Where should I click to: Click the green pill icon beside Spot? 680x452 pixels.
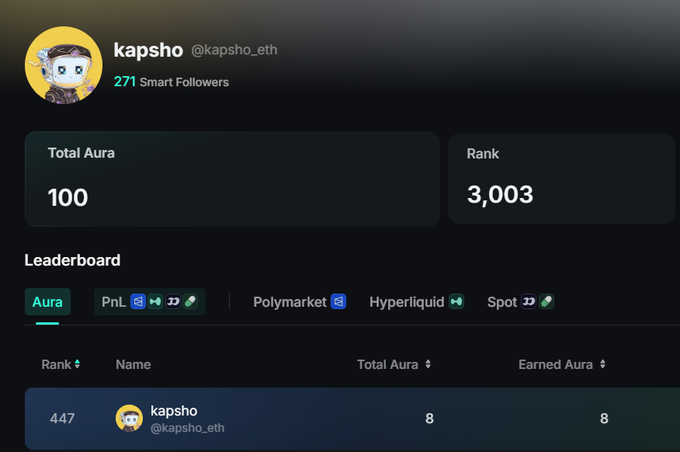pos(546,301)
